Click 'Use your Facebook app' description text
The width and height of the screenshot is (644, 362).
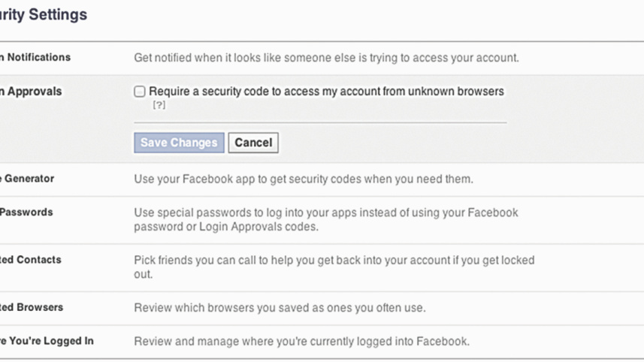303,179
